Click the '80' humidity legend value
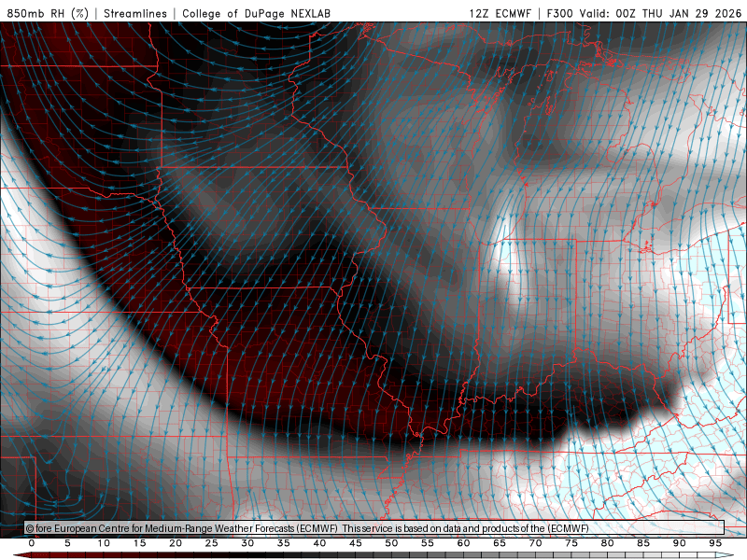 pyautogui.click(x=608, y=543)
